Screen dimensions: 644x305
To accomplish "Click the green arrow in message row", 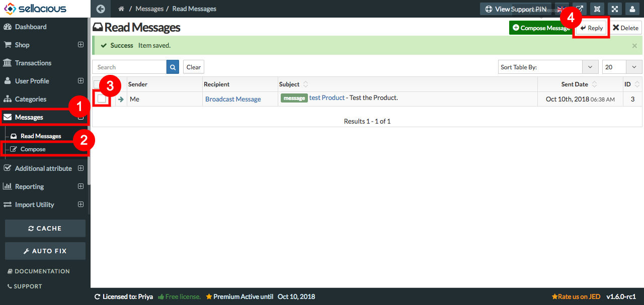I will tap(121, 99).
